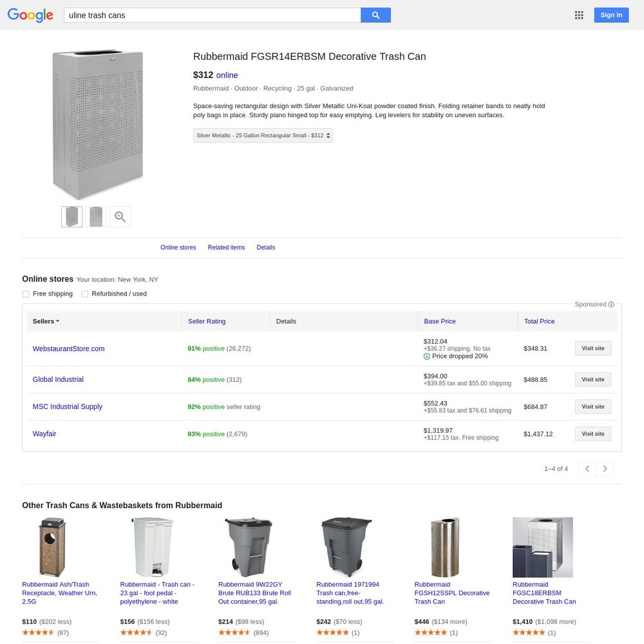Click in the search box

[x=212, y=15]
